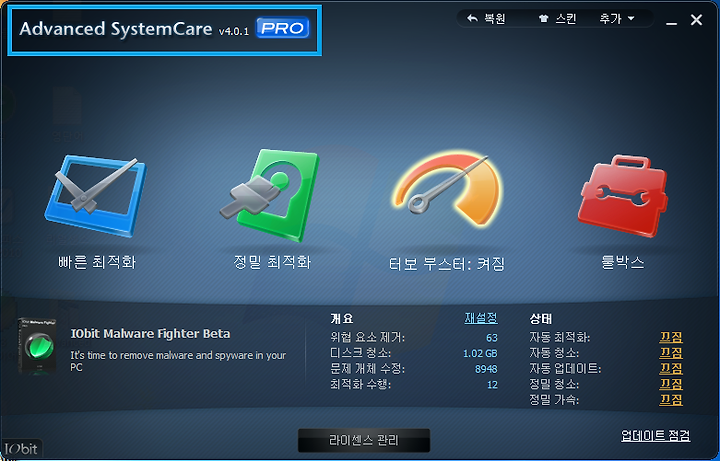Viewport: 720px width, 461px height.
Task: Close the Advanced SystemCare window
Action: 697,20
